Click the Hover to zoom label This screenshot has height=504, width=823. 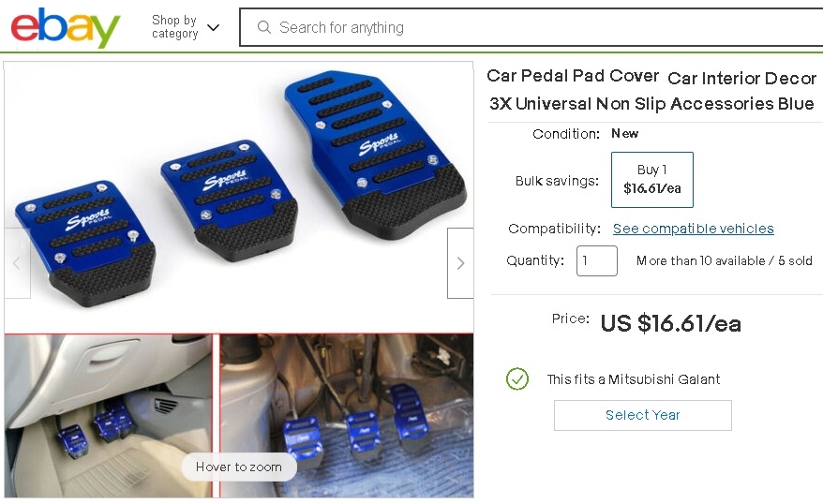(239, 467)
